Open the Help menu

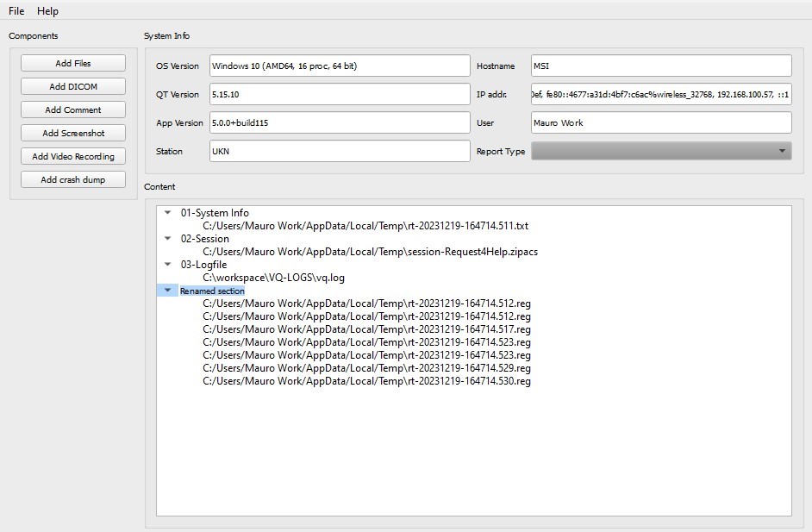pos(47,11)
